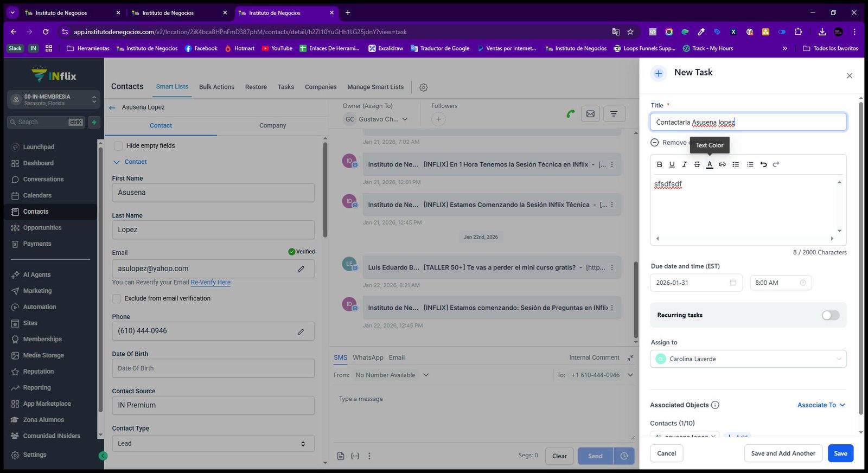Click the Save button
This screenshot has height=473, width=868.
(840, 453)
